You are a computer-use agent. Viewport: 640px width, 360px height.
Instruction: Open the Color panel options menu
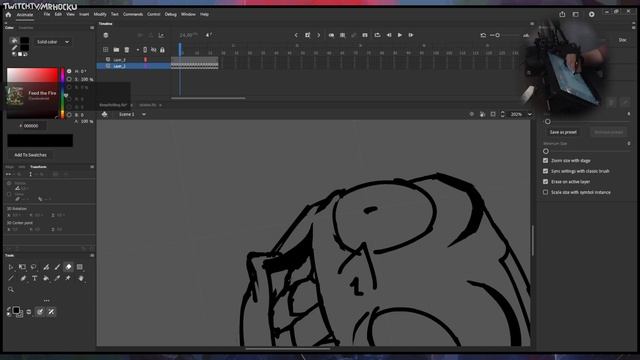point(92,28)
